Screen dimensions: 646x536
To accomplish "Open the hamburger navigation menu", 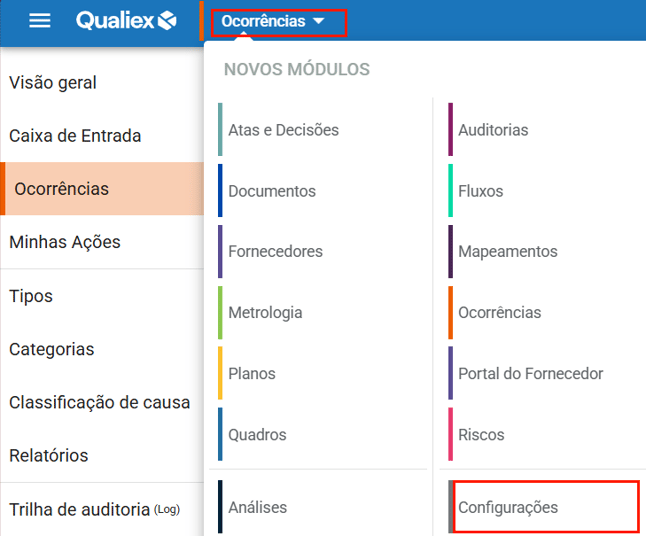I will pyautogui.click(x=39, y=21).
